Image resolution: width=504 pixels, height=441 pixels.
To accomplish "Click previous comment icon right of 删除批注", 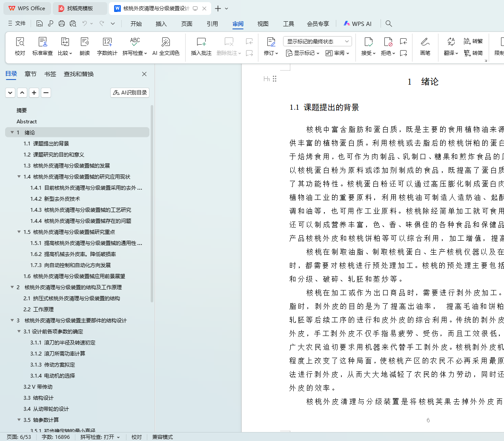I will click(249, 41).
